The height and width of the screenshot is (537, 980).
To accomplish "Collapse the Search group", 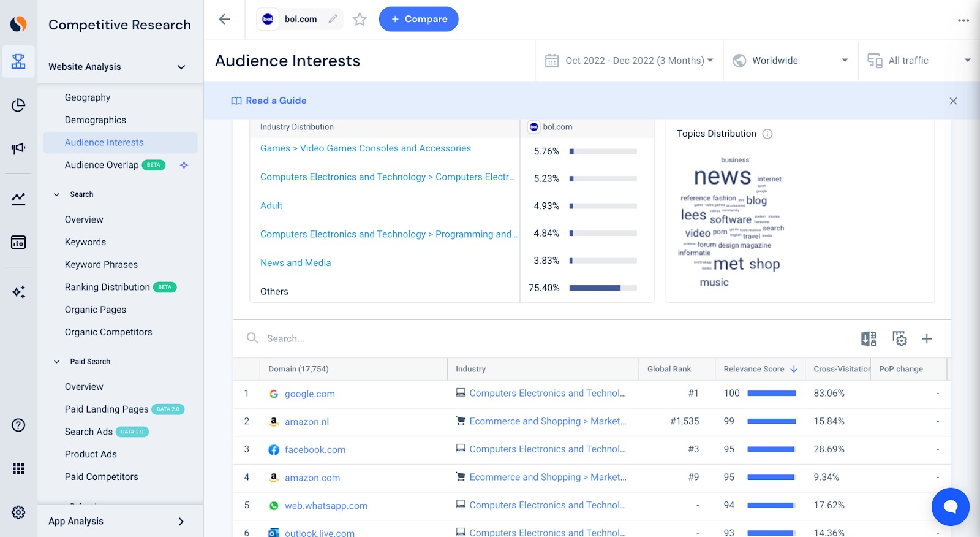I will (56, 194).
